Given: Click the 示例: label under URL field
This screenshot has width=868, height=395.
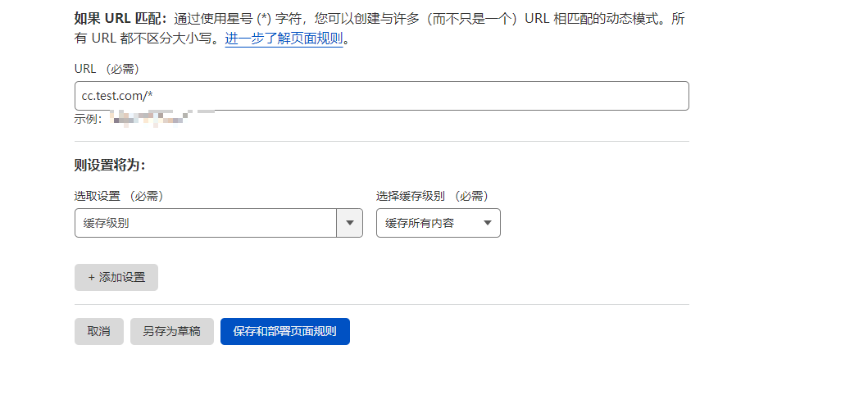Looking at the screenshot, I should click(x=88, y=120).
